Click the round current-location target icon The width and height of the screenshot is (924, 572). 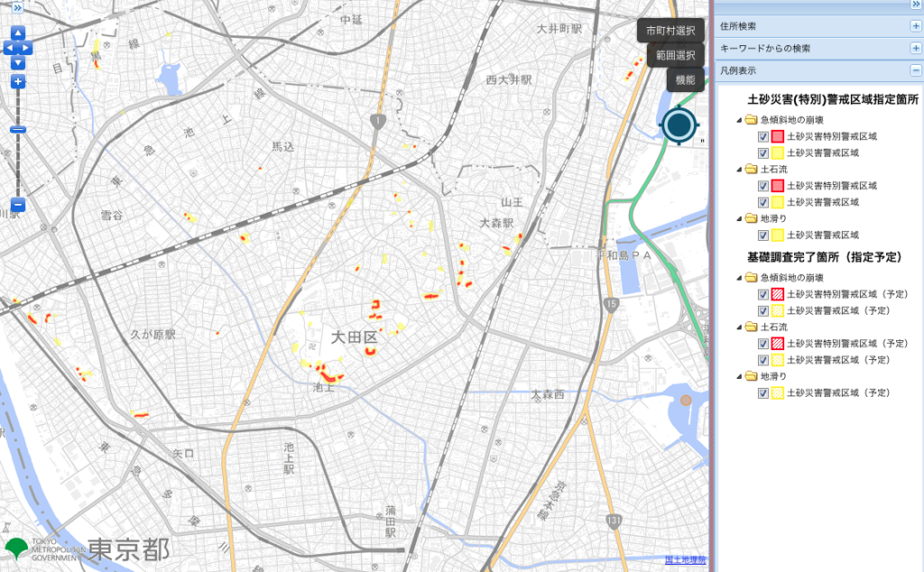[x=679, y=125]
